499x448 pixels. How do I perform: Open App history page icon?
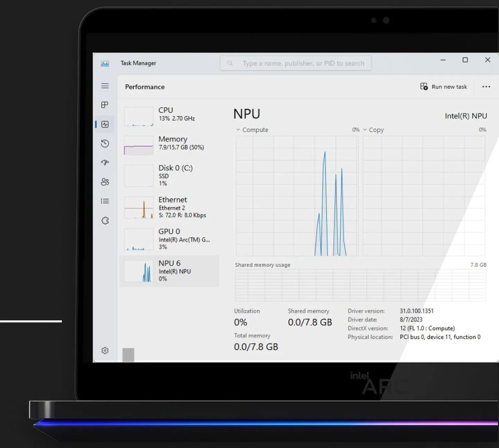105,143
